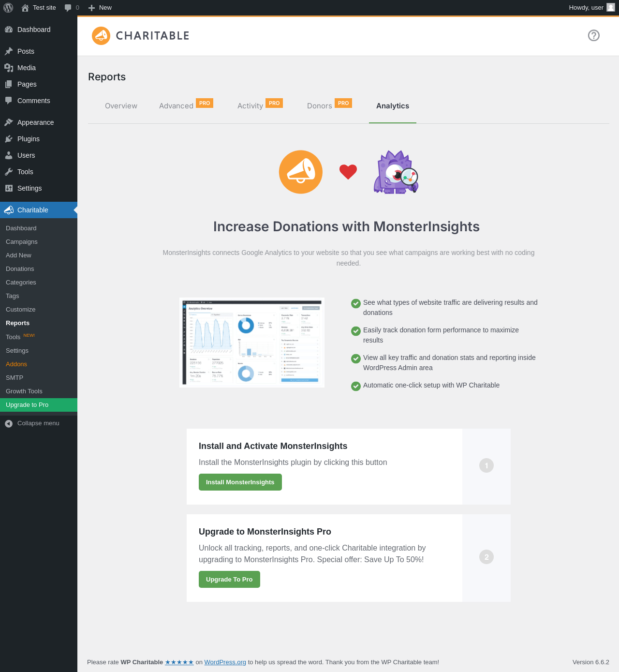Screen dimensions: 619x672
Task: Click the large orange megaphone circle graphic
Action: click(x=301, y=172)
